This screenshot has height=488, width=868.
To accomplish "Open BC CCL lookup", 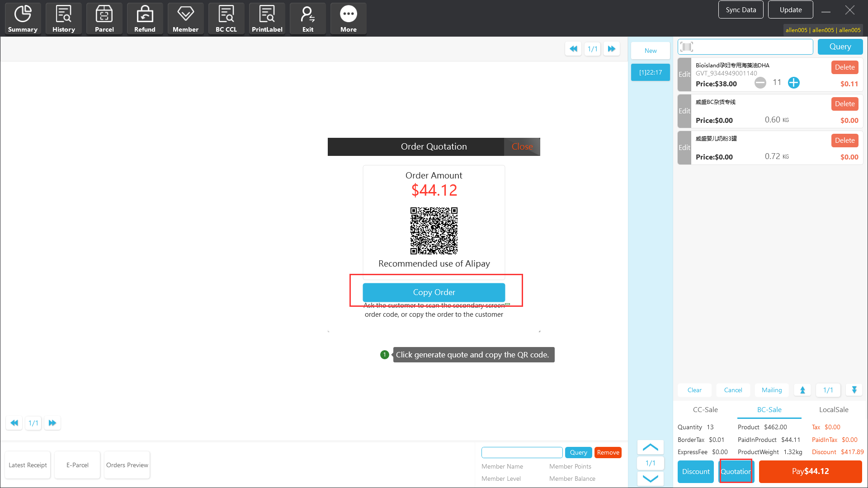I will (x=226, y=19).
